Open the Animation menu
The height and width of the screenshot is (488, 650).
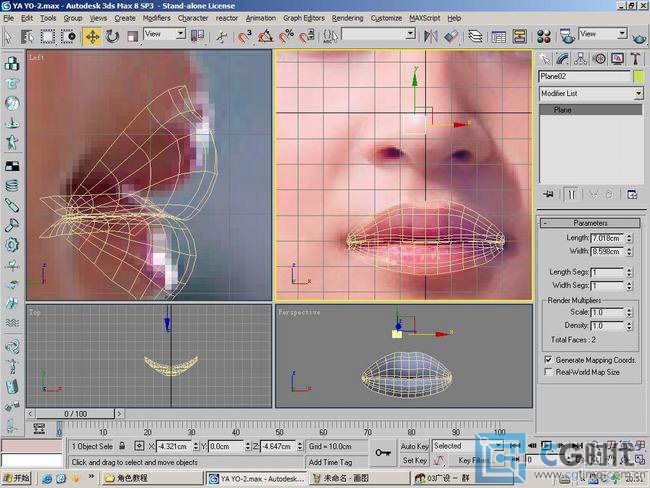tap(260, 18)
